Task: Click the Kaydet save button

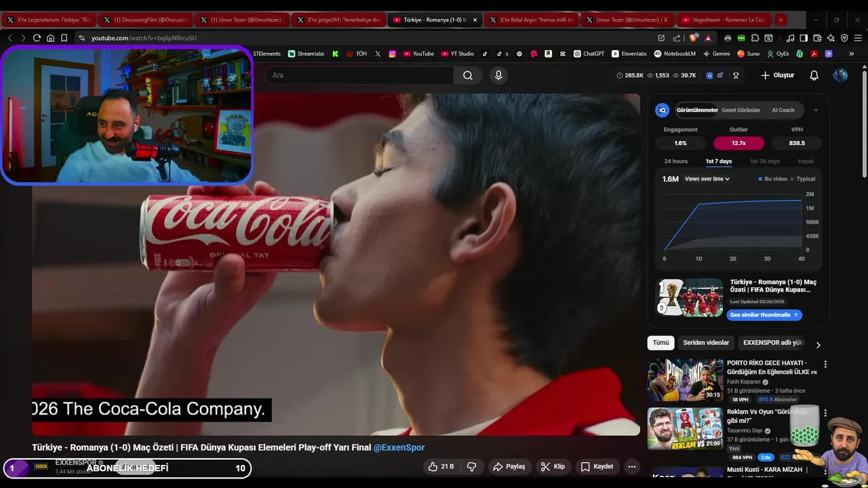Action: (x=597, y=466)
